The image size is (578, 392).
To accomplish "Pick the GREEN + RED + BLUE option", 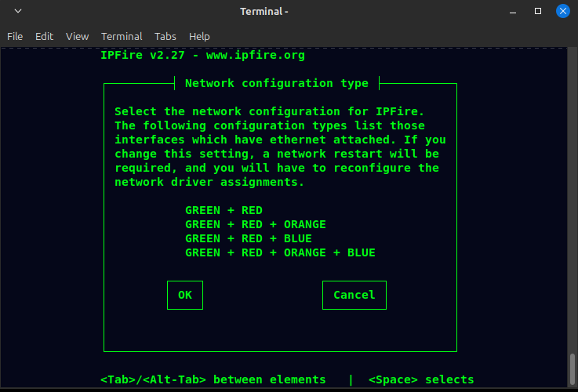I will tap(248, 238).
